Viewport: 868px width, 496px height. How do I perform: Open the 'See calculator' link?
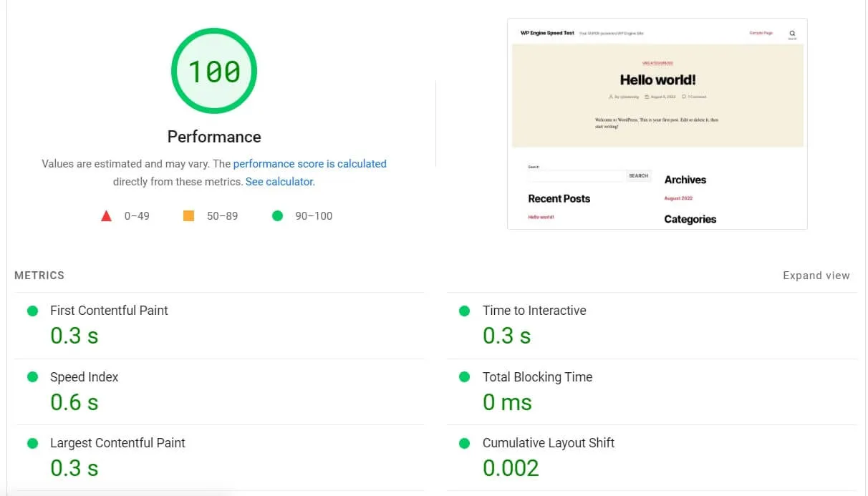279,182
